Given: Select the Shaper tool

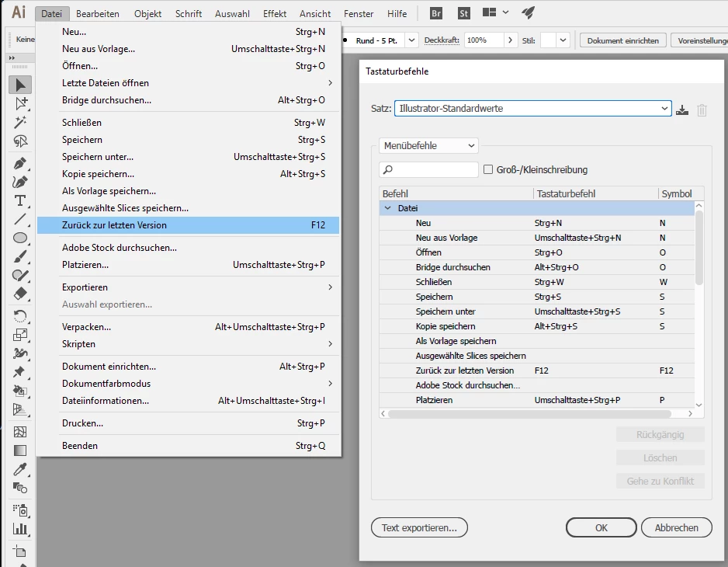Looking at the screenshot, I should pos(20,275).
